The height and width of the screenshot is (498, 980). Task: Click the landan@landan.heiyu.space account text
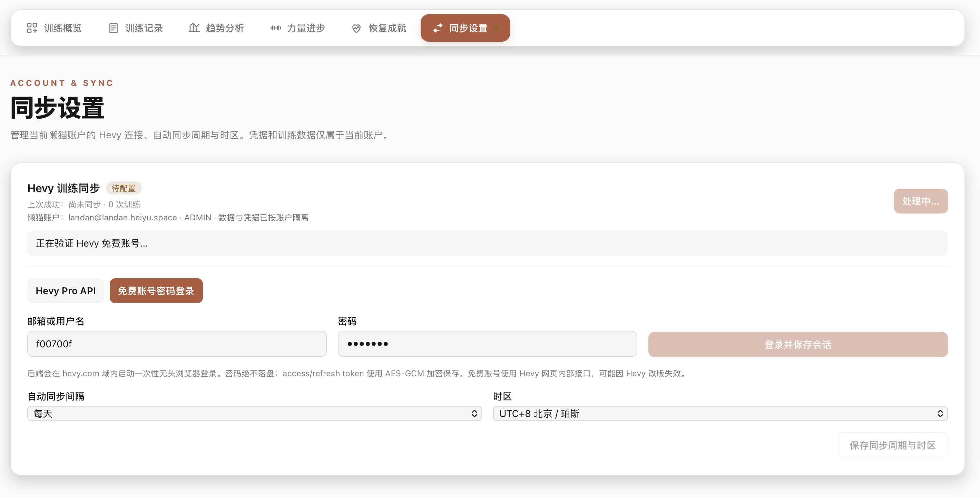point(122,218)
